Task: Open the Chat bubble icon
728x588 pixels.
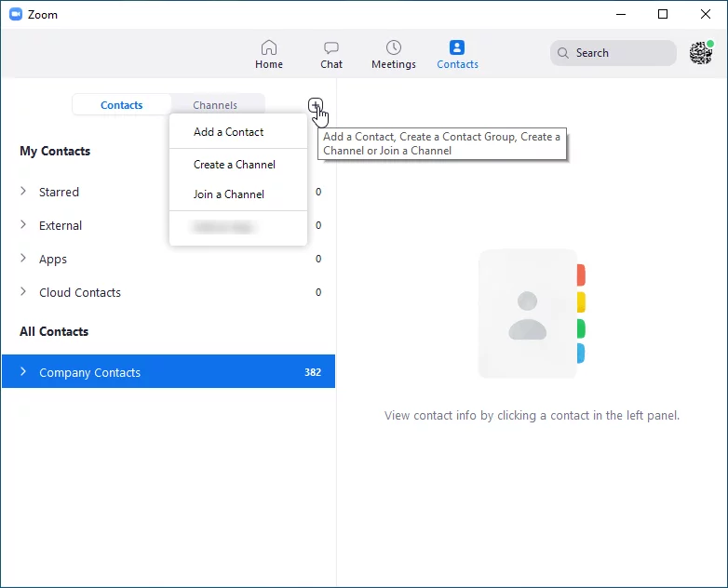Action: point(331,47)
